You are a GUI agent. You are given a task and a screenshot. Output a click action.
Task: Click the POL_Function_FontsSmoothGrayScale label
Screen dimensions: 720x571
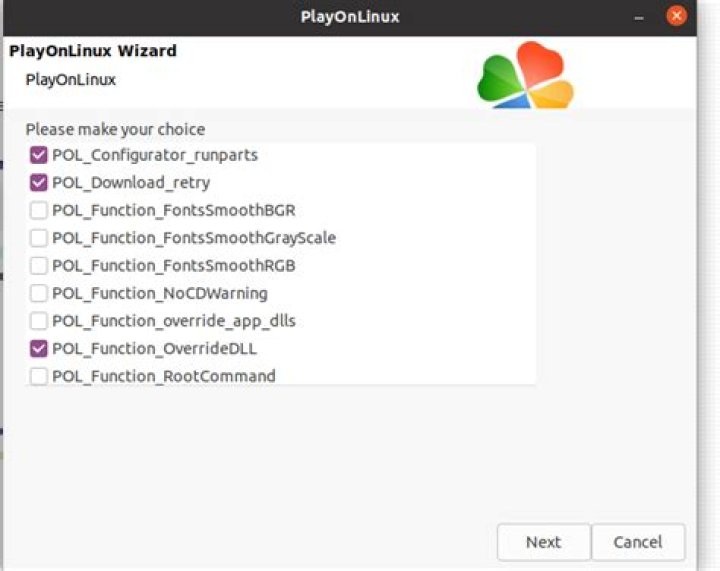click(194, 238)
